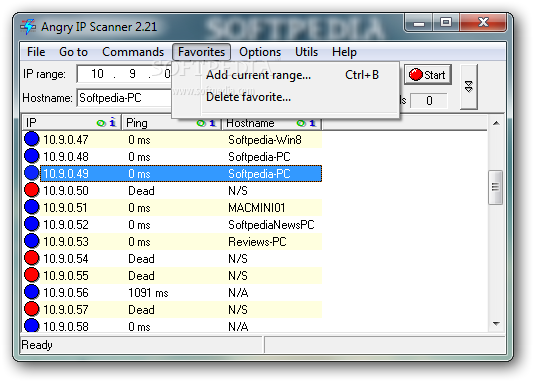Collapse the options panel with double-arrow button
This screenshot has height=382, width=534.
click(469, 87)
